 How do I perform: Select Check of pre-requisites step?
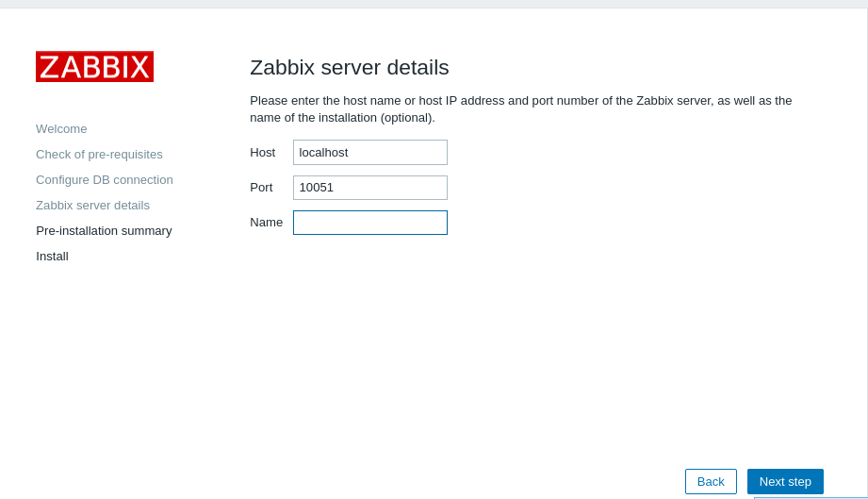pos(99,154)
